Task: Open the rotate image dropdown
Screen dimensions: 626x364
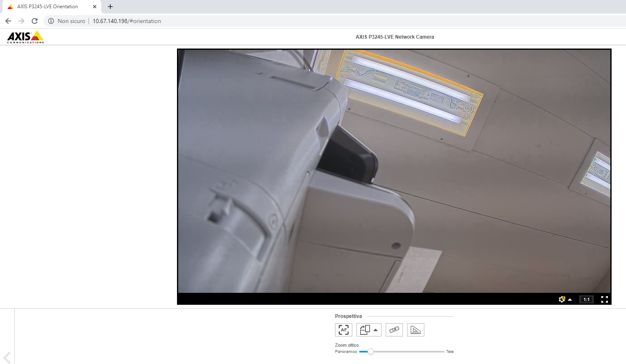Action: (x=369, y=330)
